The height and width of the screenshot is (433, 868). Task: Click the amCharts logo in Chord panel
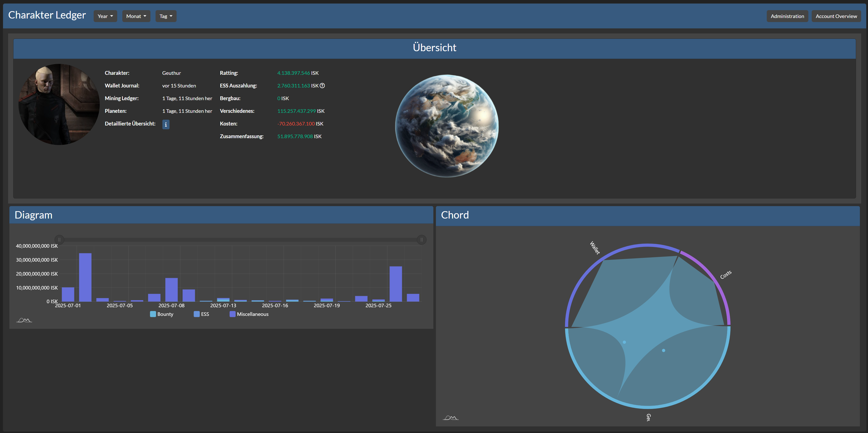pyautogui.click(x=450, y=418)
